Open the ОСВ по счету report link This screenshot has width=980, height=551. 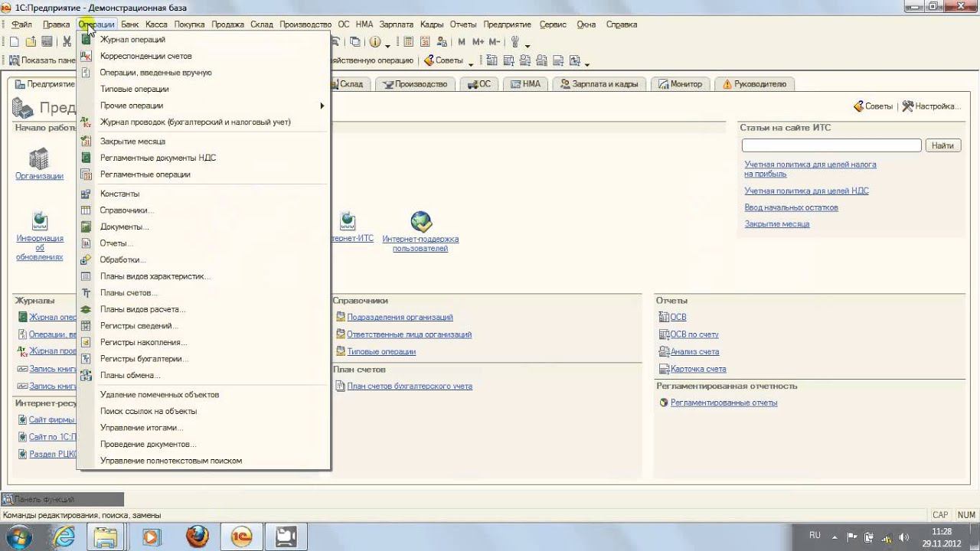tap(694, 334)
